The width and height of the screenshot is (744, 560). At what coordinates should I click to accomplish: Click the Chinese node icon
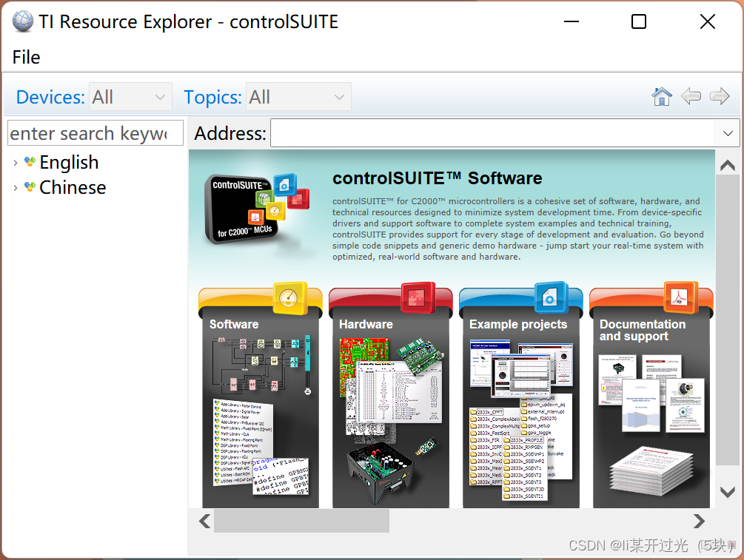coord(30,187)
